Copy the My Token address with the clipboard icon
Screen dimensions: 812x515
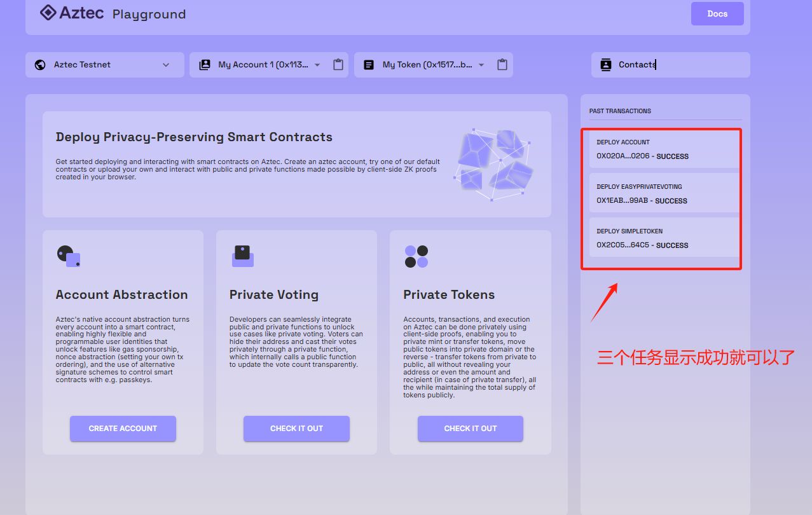pos(502,65)
